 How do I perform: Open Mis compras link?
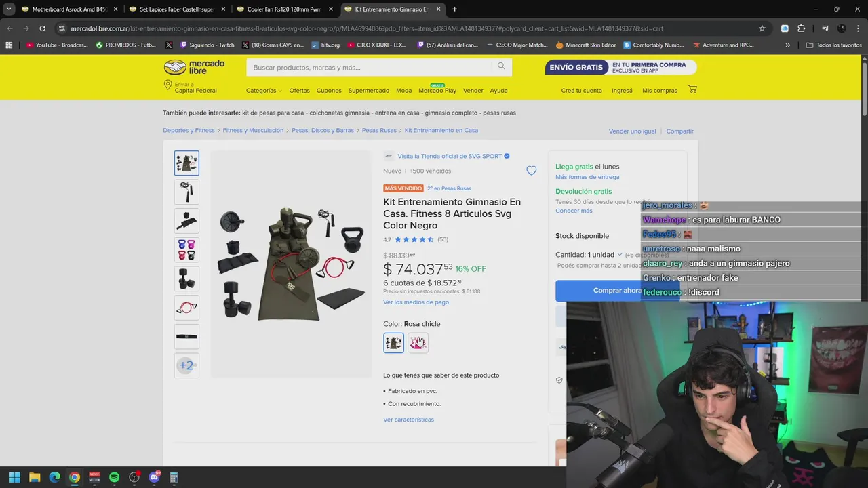click(x=660, y=91)
